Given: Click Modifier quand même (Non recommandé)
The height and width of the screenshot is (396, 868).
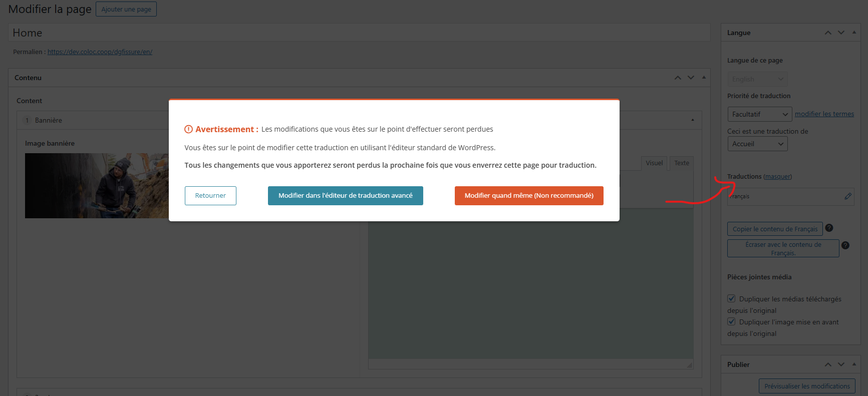Looking at the screenshot, I should (529, 196).
